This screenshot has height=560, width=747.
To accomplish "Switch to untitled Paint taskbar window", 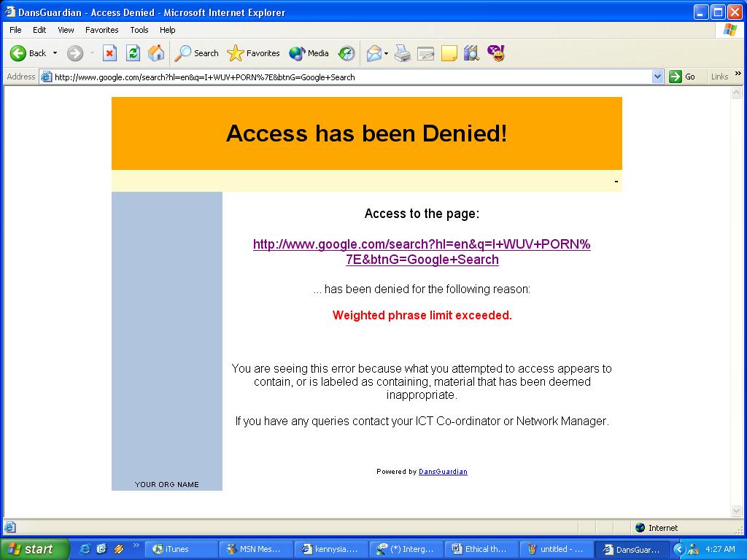I will click(x=556, y=549).
